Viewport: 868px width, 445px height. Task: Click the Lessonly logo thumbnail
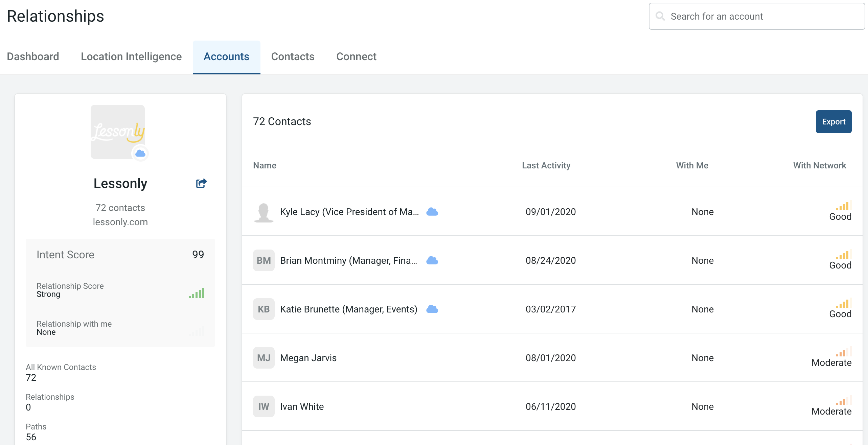tap(118, 132)
